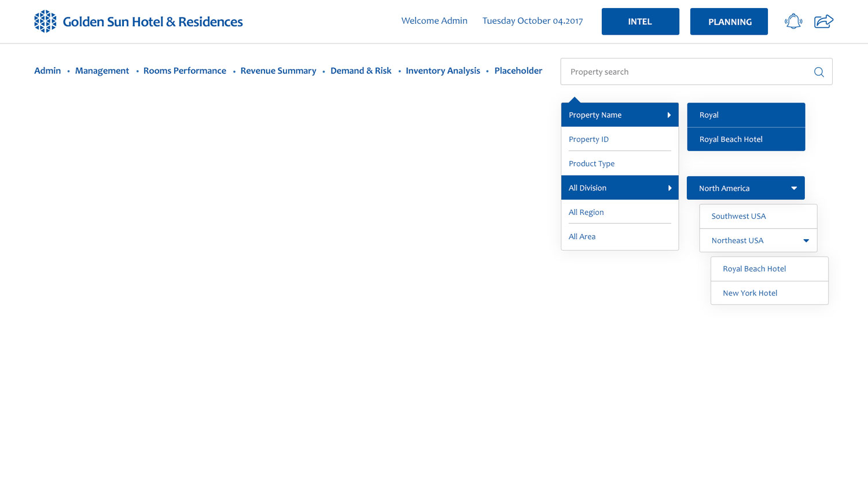Click the Golden Sun snowflake logo
This screenshot has height=491, width=868.
pos(45,21)
